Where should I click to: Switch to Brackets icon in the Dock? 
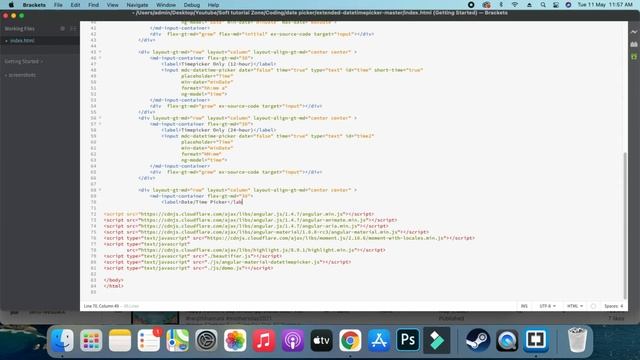point(536,340)
